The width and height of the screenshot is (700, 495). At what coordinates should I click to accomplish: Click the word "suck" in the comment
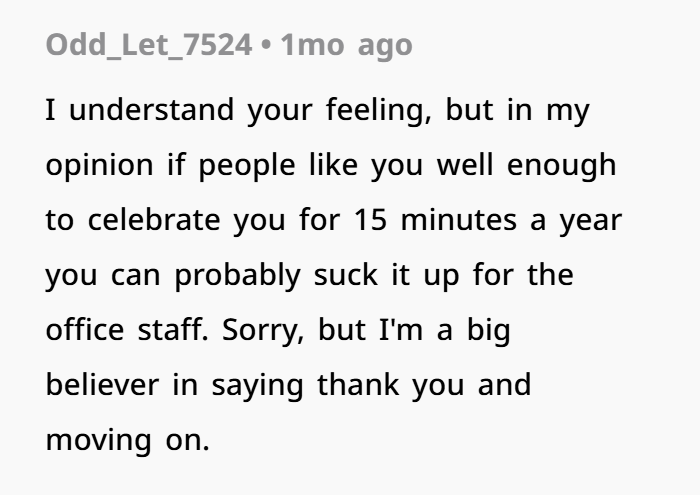click(x=346, y=275)
